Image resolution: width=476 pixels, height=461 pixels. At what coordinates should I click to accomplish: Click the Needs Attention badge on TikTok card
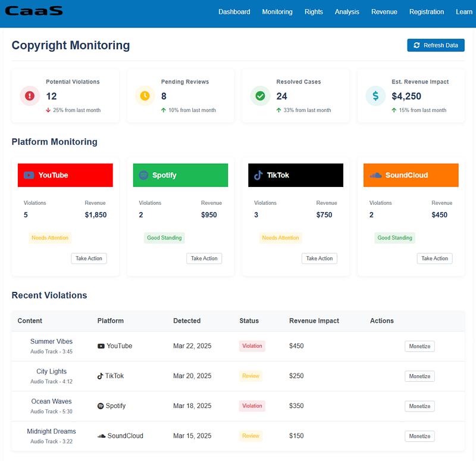point(280,238)
